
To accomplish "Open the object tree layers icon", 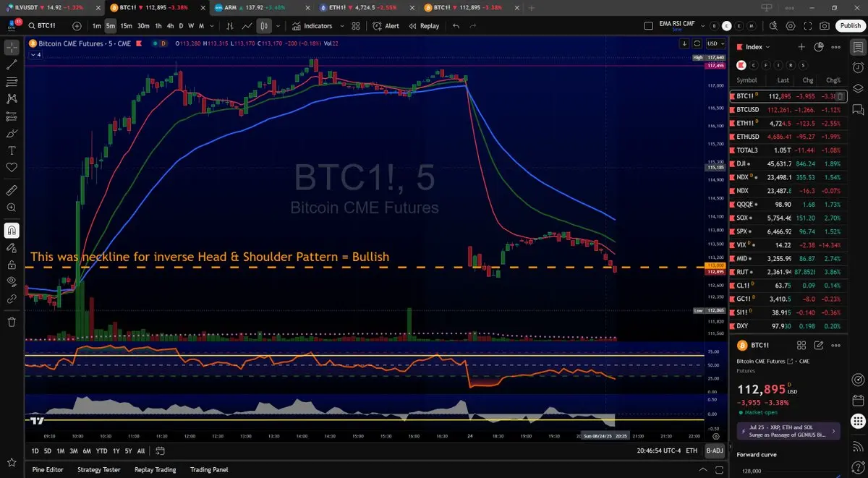I will click(x=858, y=89).
